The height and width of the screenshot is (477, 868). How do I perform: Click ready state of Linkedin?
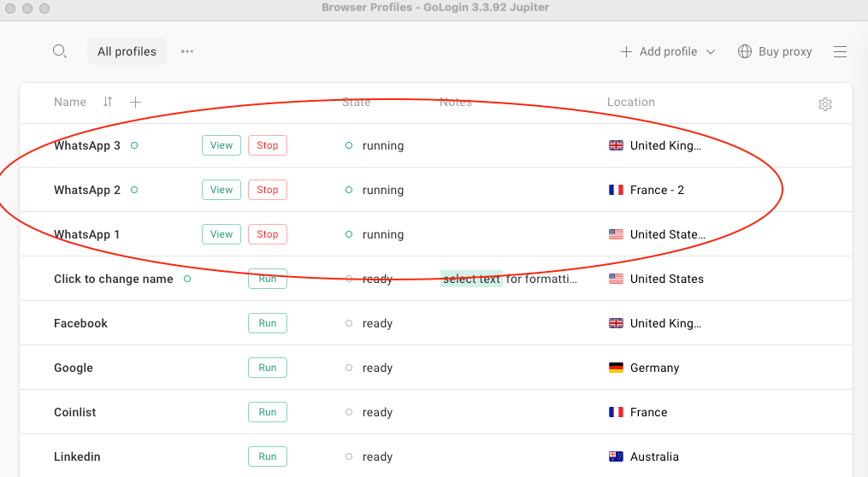pyautogui.click(x=369, y=456)
